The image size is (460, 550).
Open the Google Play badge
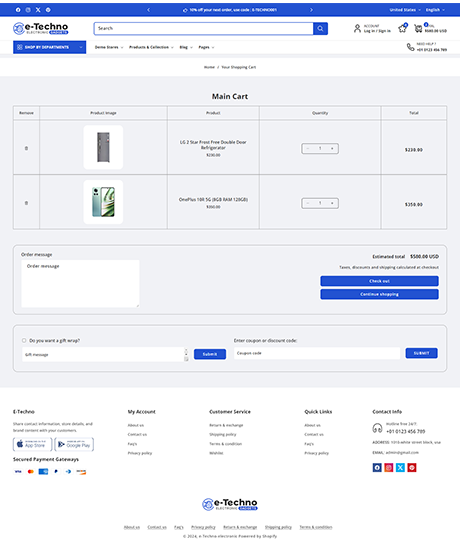[74, 444]
